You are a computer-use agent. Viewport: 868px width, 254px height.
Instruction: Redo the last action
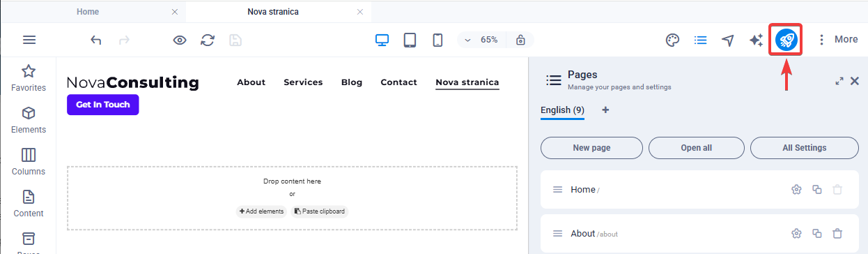[x=125, y=40]
